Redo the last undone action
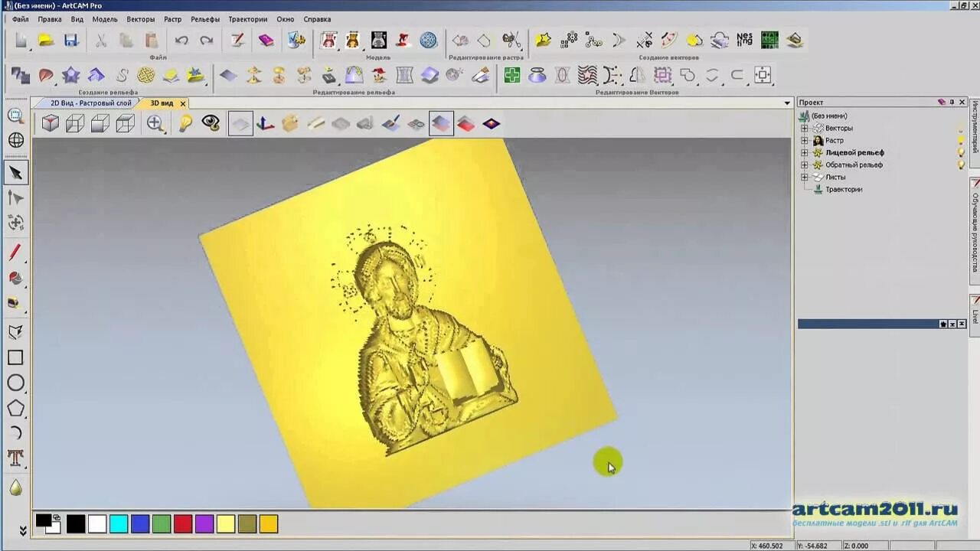Image resolution: width=980 pixels, height=551 pixels. click(x=207, y=40)
